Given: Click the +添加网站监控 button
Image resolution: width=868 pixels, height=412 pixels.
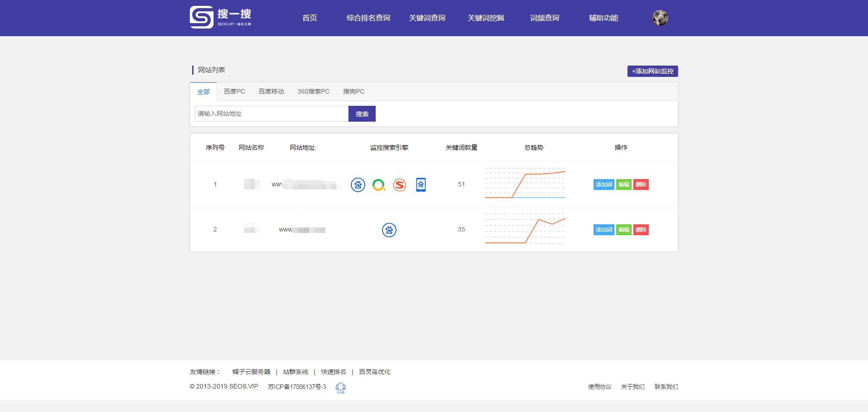Looking at the screenshot, I should click(x=652, y=71).
